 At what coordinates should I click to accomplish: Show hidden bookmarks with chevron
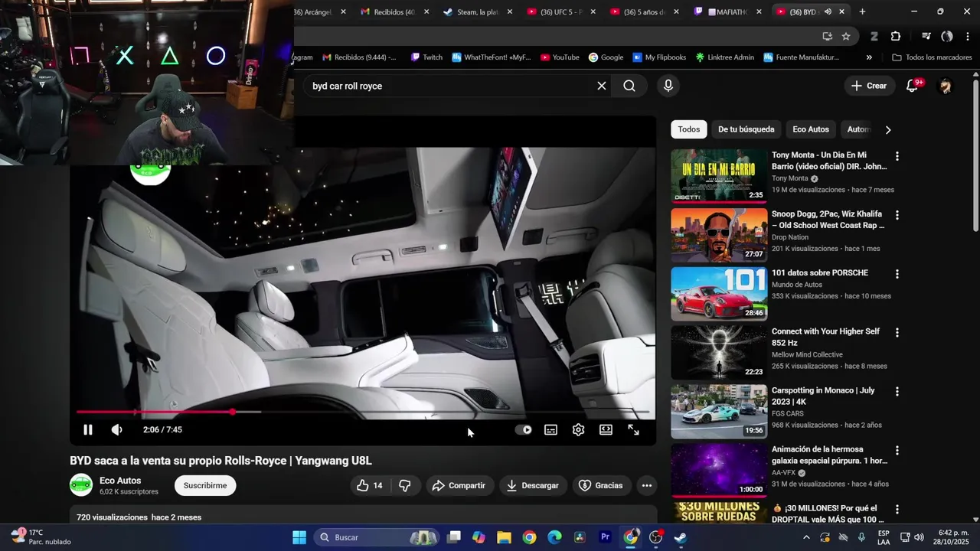tap(869, 57)
